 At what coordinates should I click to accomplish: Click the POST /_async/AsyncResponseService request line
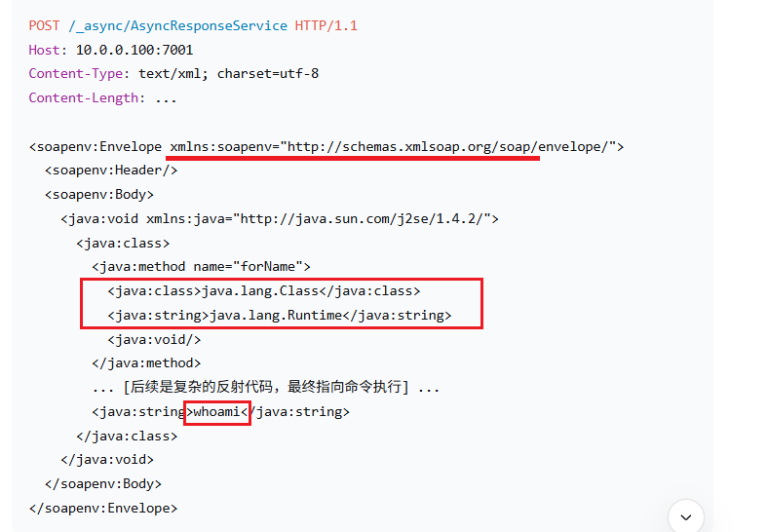(x=193, y=25)
